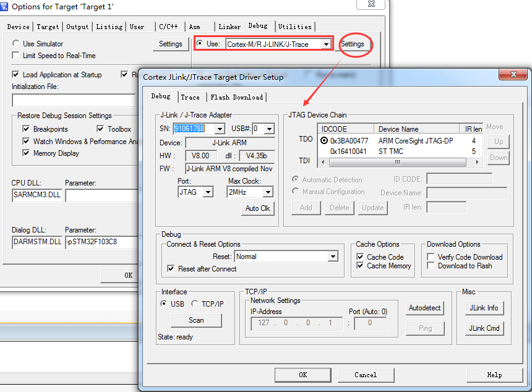Screen dimensions: 532x392
Task: Cancel the Target Driver Setup dialog
Action: (x=366, y=375)
